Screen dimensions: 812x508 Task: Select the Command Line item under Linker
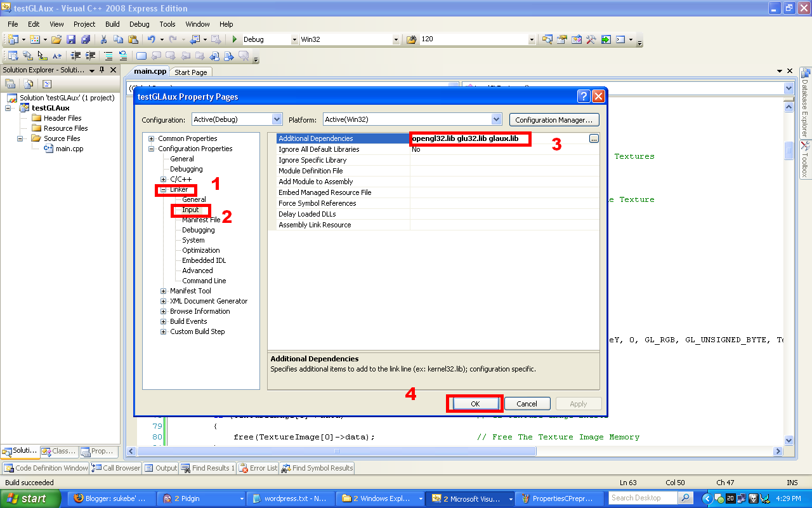[x=204, y=281]
